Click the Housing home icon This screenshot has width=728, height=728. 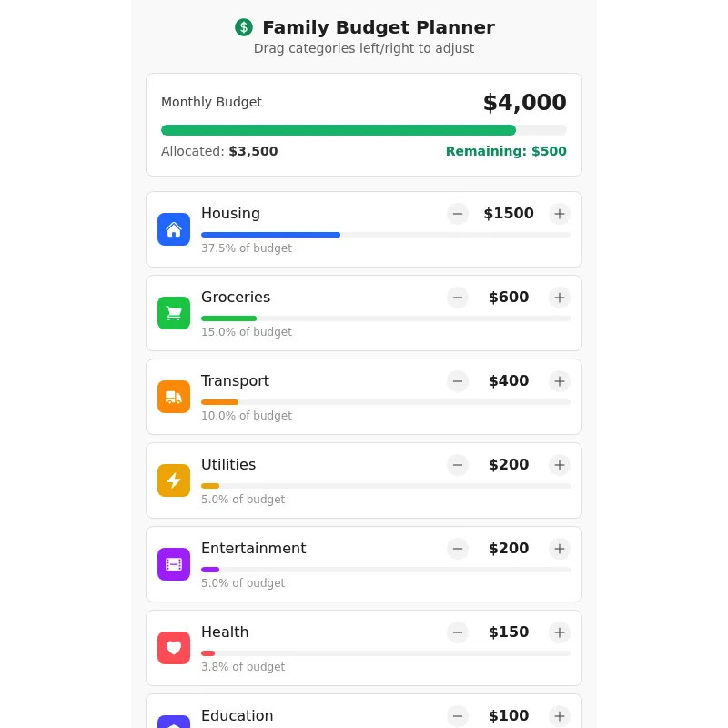click(x=174, y=229)
